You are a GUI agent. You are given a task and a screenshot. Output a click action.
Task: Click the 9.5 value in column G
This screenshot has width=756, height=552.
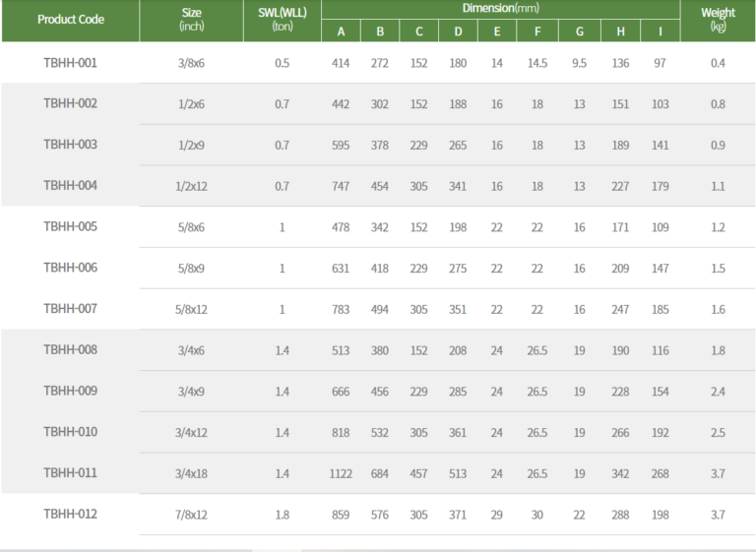coord(579,63)
